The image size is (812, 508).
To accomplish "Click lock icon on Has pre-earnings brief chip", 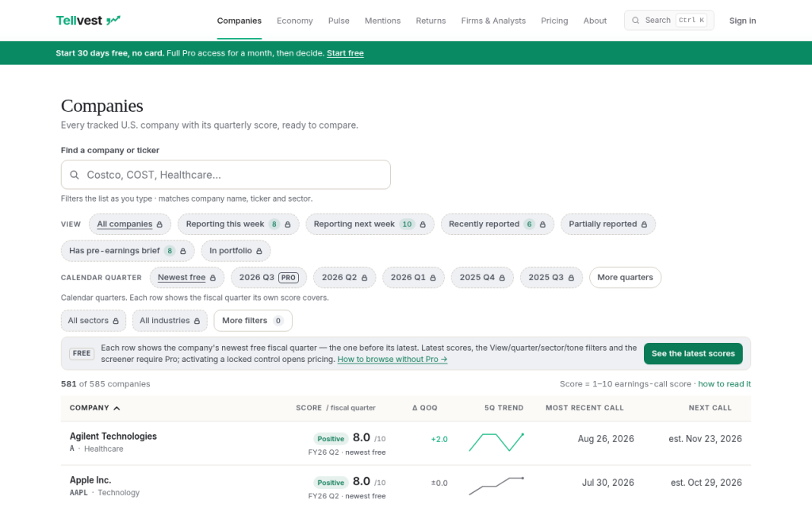I will click(x=183, y=251).
